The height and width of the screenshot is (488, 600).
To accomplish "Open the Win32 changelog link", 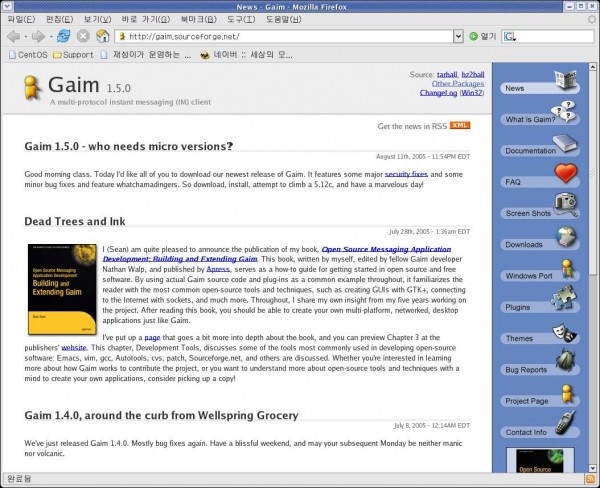I will pos(471,93).
